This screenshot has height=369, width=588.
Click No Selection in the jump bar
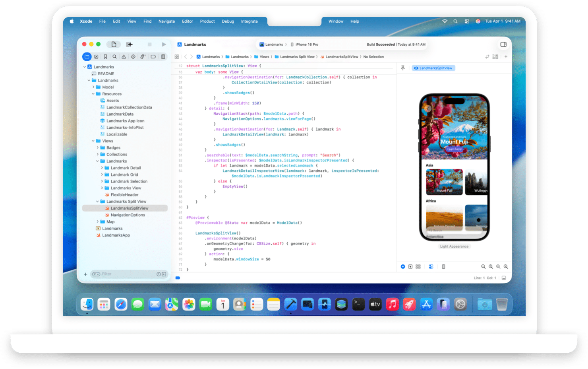point(373,57)
